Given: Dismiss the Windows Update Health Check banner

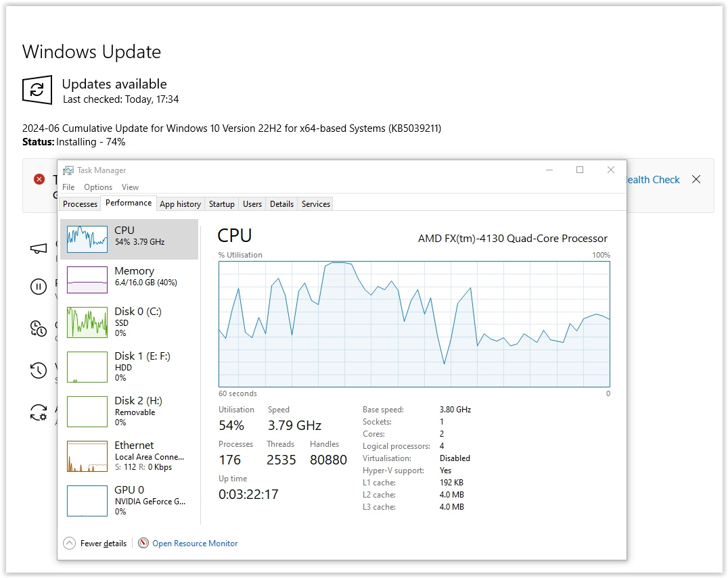Looking at the screenshot, I should 696,179.
